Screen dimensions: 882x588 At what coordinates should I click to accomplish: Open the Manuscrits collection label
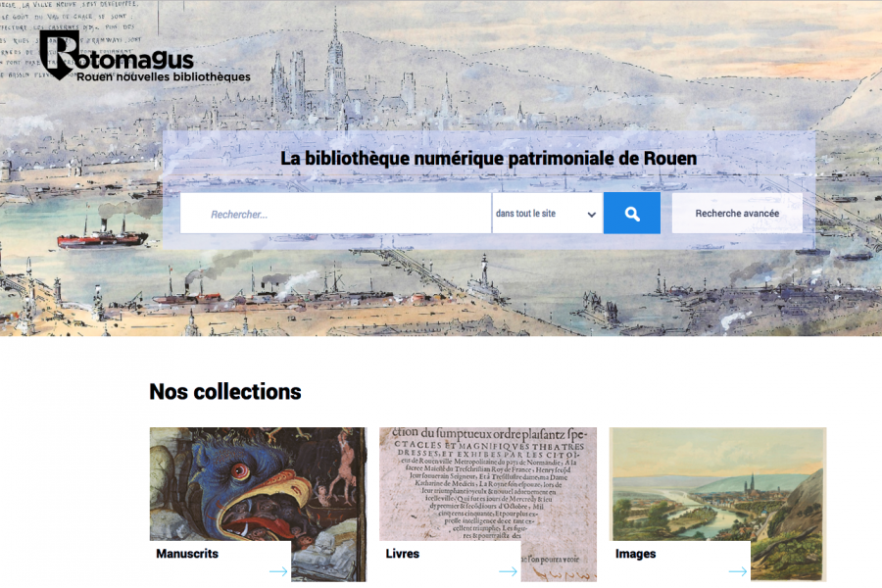tap(187, 553)
